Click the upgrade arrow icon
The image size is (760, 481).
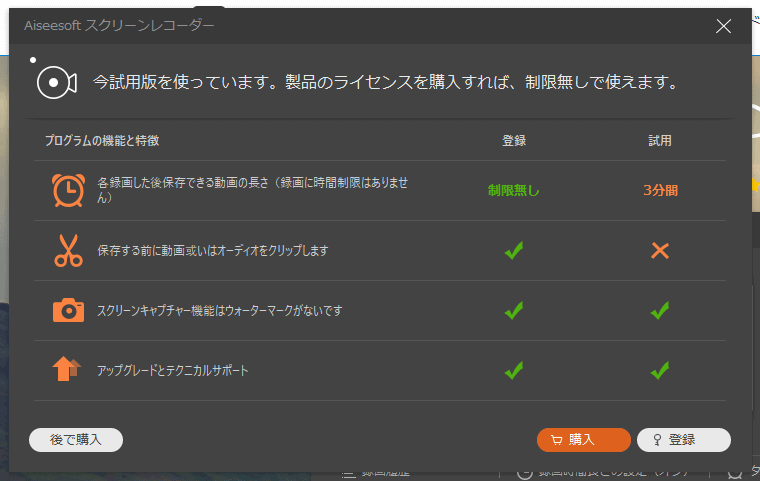[67, 370]
